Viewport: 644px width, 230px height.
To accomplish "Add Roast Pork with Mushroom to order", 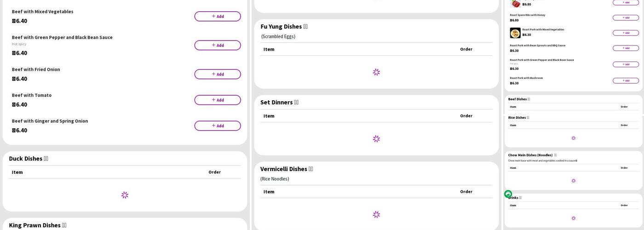I will (626, 80).
